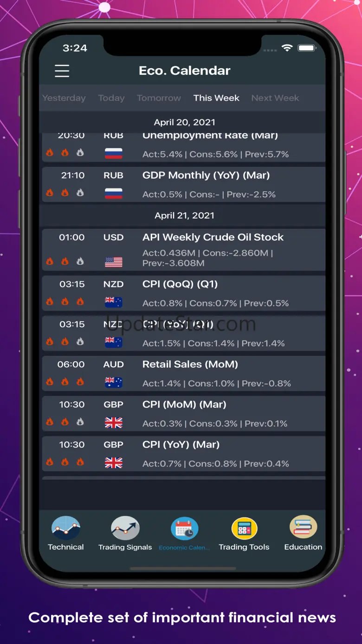Open the Trading Tools calculator icon
Viewport: 362px width, 644px height.
(x=244, y=528)
